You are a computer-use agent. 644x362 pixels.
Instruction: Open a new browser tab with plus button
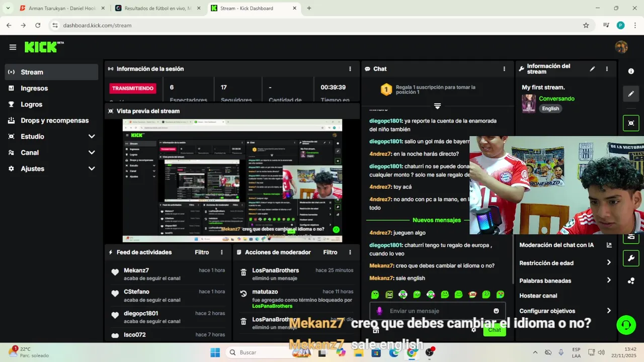click(309, 8)
